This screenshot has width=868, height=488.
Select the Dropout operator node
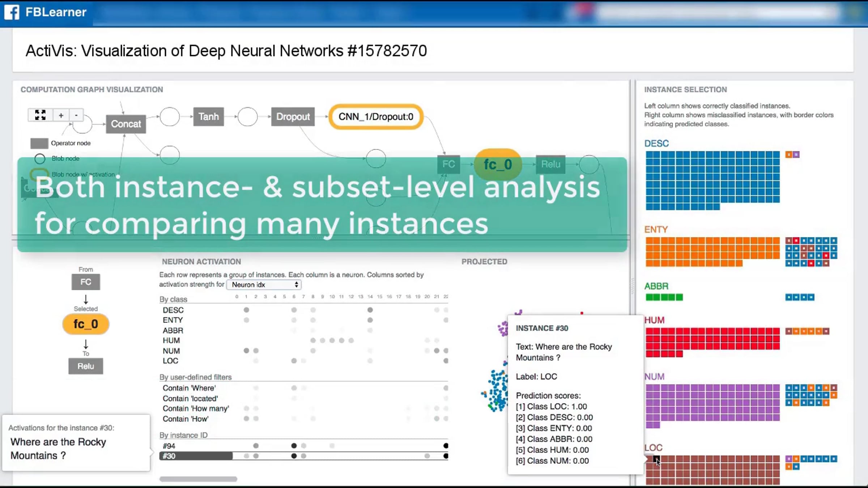pyautogui.click(x=293, y=116)
